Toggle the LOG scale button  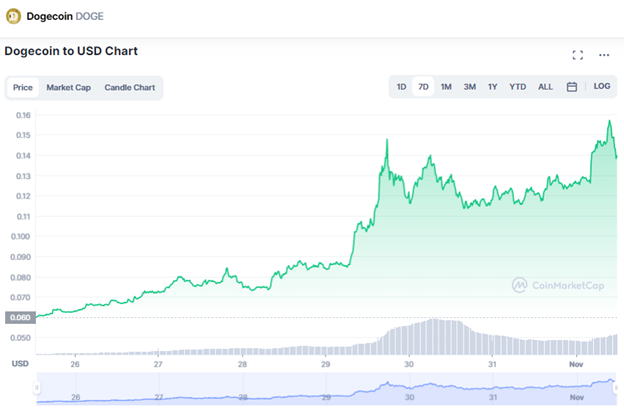click(602, 86)
